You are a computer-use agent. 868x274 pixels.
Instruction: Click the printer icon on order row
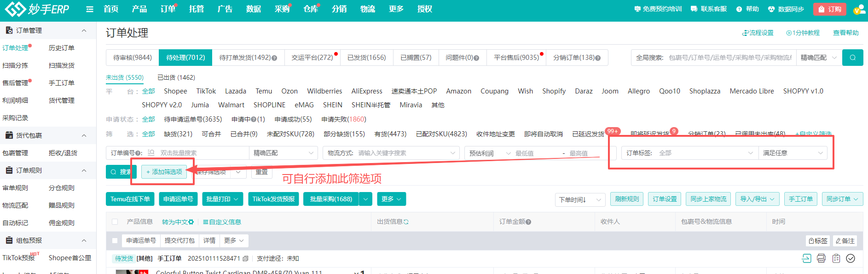(x=821, y=258)
